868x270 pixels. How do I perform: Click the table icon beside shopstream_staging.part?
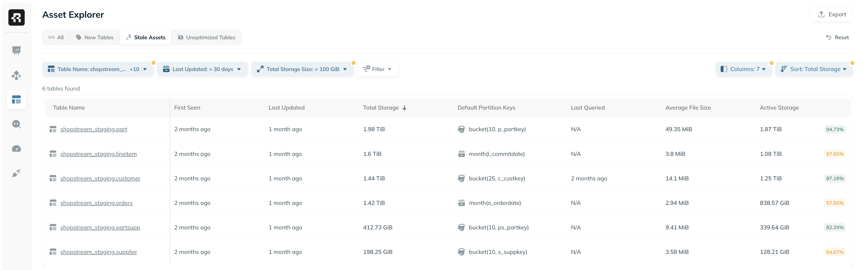click(53, 129)
